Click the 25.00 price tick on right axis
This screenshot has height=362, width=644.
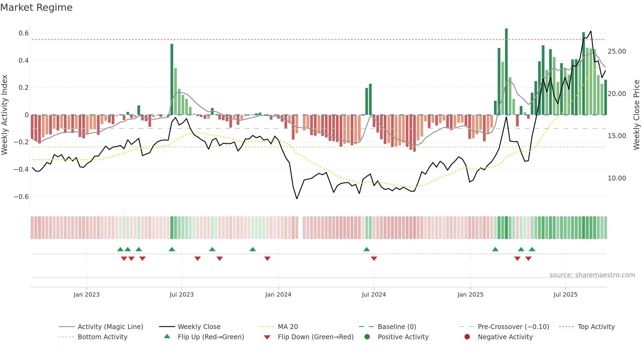coord(617,51)
